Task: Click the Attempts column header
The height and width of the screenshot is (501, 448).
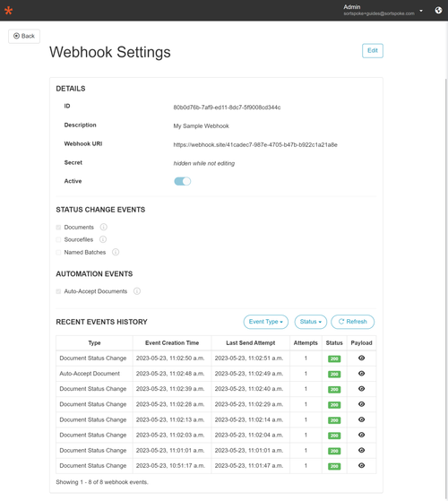Action: point(306,343)
